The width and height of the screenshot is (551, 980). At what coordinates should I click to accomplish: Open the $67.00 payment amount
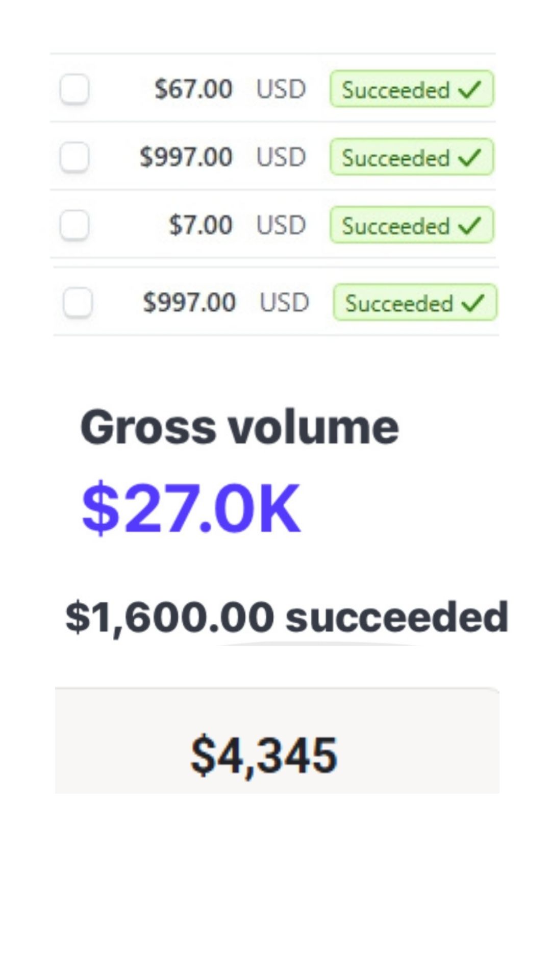tap(194, 89)
